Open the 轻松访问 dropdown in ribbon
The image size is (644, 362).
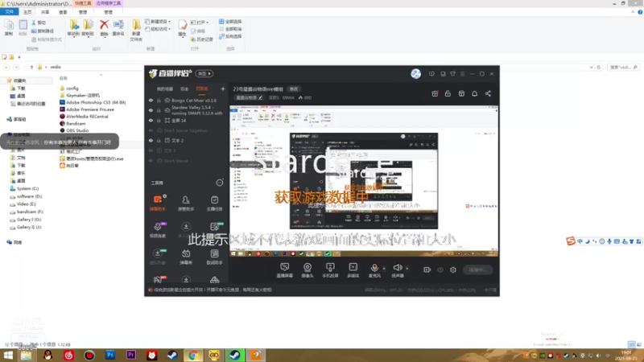point(158,29)
